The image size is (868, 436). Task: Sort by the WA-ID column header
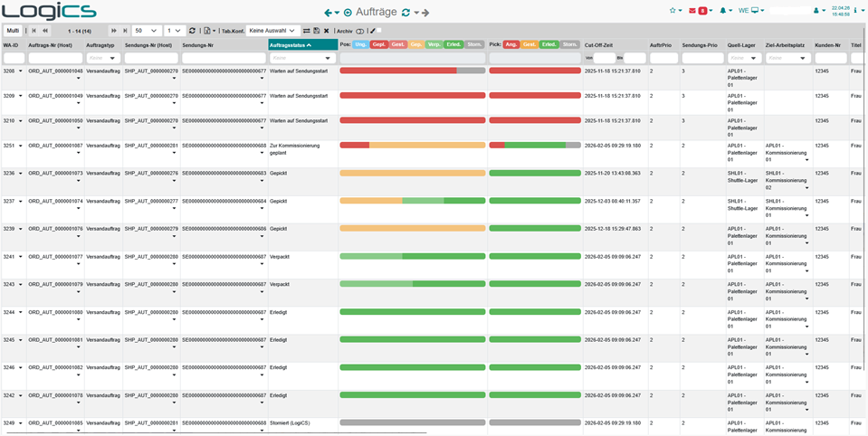click(x=11, y=44)
